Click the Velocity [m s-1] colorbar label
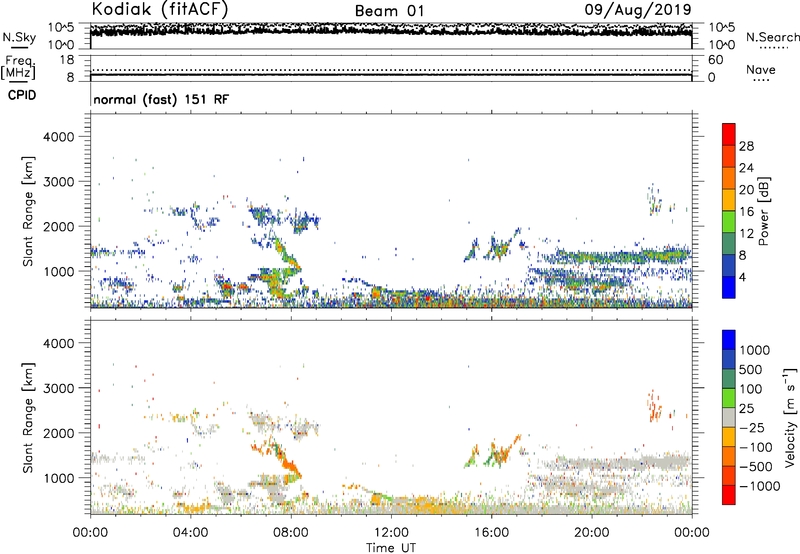This screenshot has width=800, height=554. (x=790, y=417)
